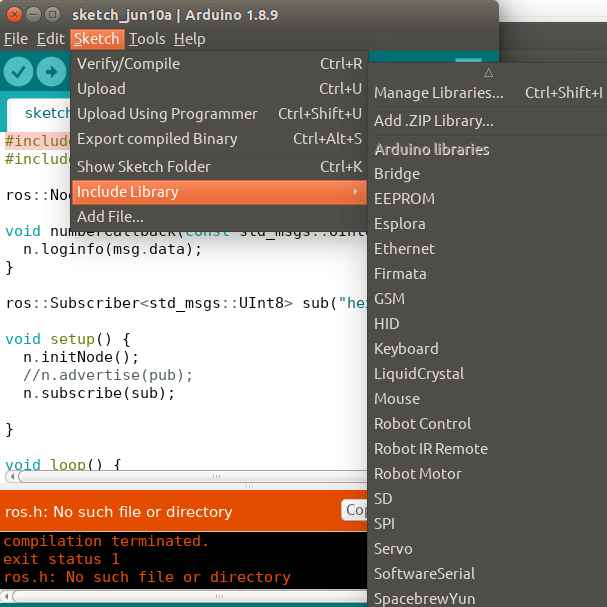Open the Edit menu
This screenshot has height=607, width=607.
click(x=50, y=39)
